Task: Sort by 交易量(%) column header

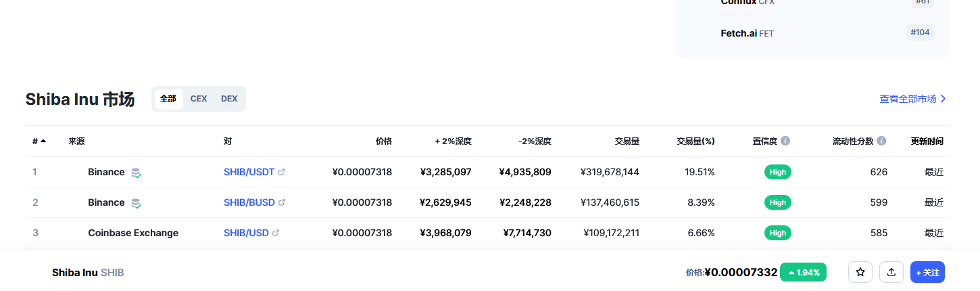Action: point(695,141)
